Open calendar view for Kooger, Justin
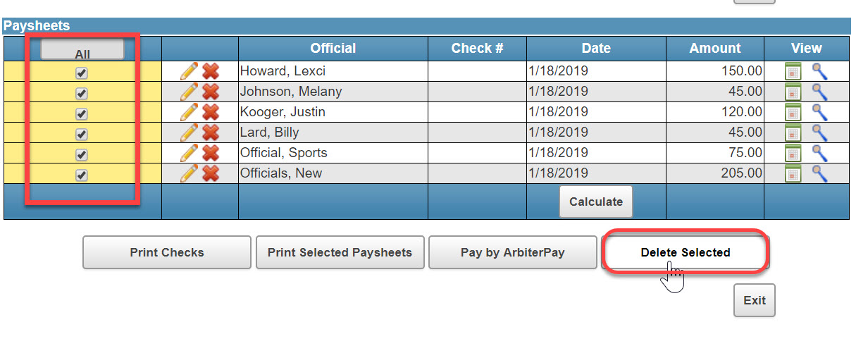 tap(793, 112)
